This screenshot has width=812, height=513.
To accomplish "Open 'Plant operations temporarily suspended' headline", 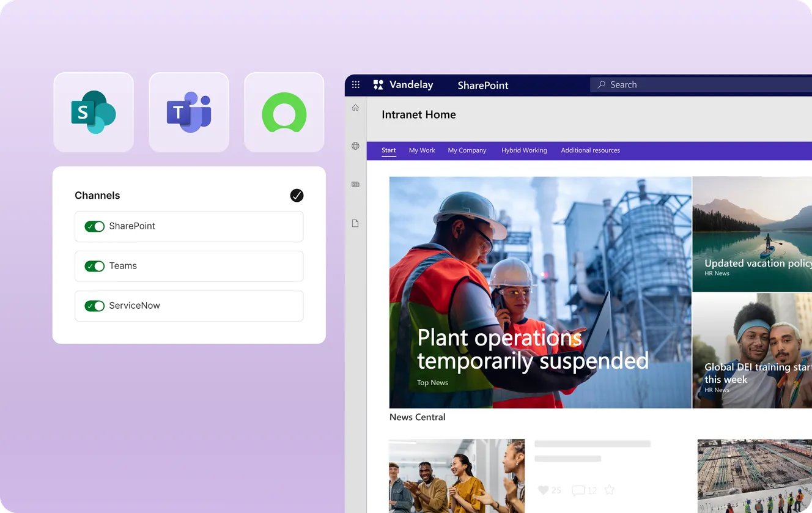I will [533, 350].
